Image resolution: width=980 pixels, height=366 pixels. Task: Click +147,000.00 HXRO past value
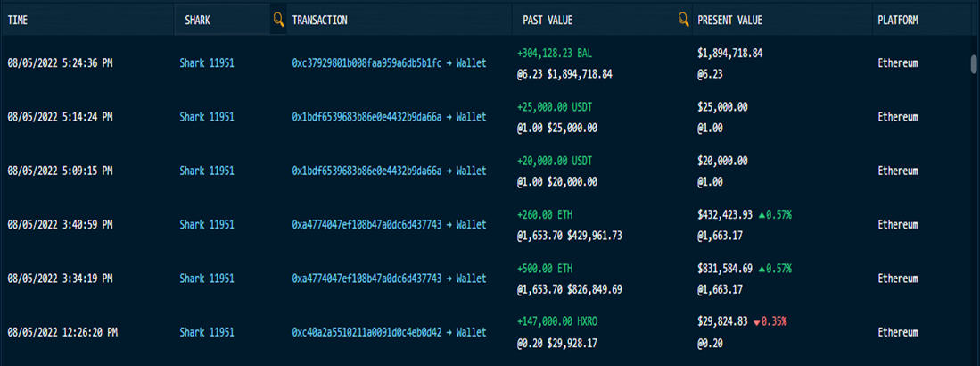(x=556, y=321)
